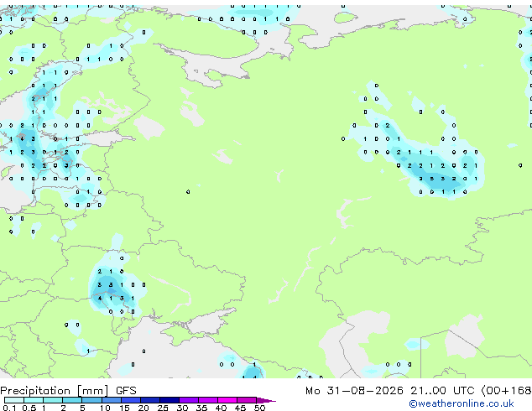
Task: Click the '0.5' legend scale label
Action: point(29,408)
